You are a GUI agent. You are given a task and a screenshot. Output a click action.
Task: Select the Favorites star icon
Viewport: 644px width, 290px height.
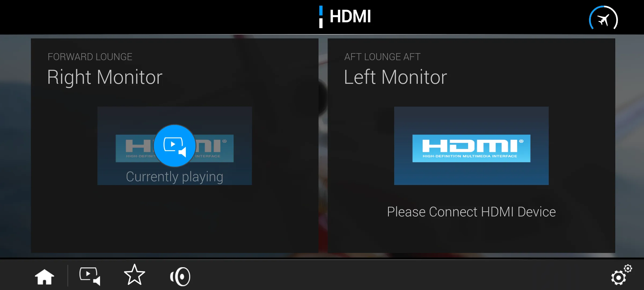[134, 276]
